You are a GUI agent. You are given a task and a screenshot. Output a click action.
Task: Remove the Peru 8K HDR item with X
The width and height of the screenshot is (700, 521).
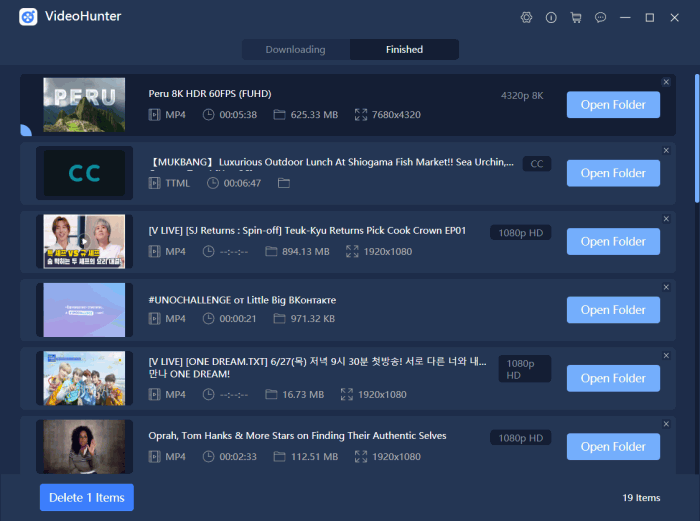(666, 82)
